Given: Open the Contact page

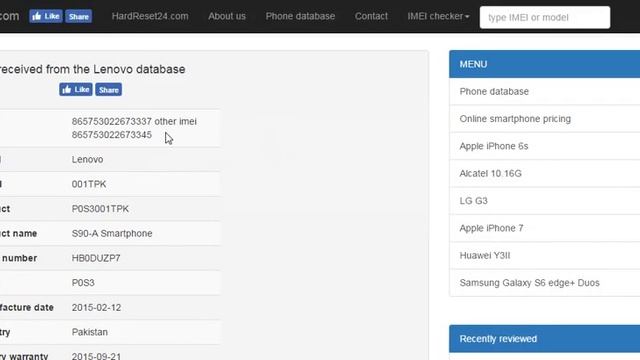Looking at the screenshot, I should pos(371,16).
